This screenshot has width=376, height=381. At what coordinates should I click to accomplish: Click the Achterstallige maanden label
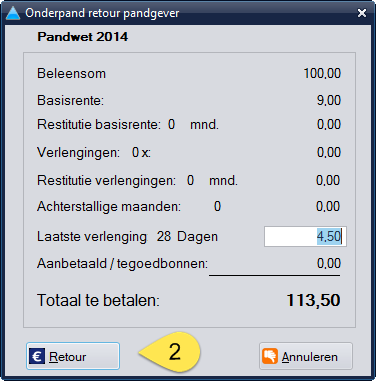tap(109, 207)
